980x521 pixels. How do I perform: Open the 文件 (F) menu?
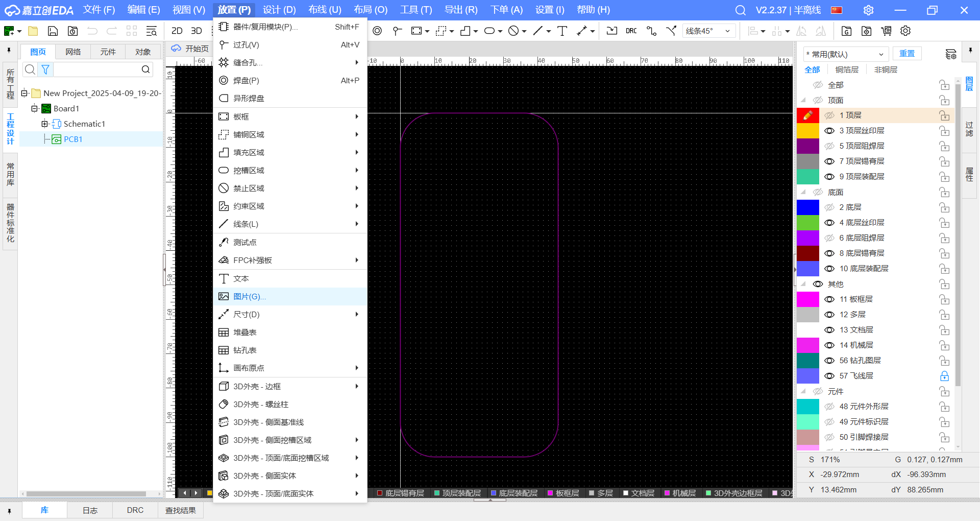pos(99,10)
